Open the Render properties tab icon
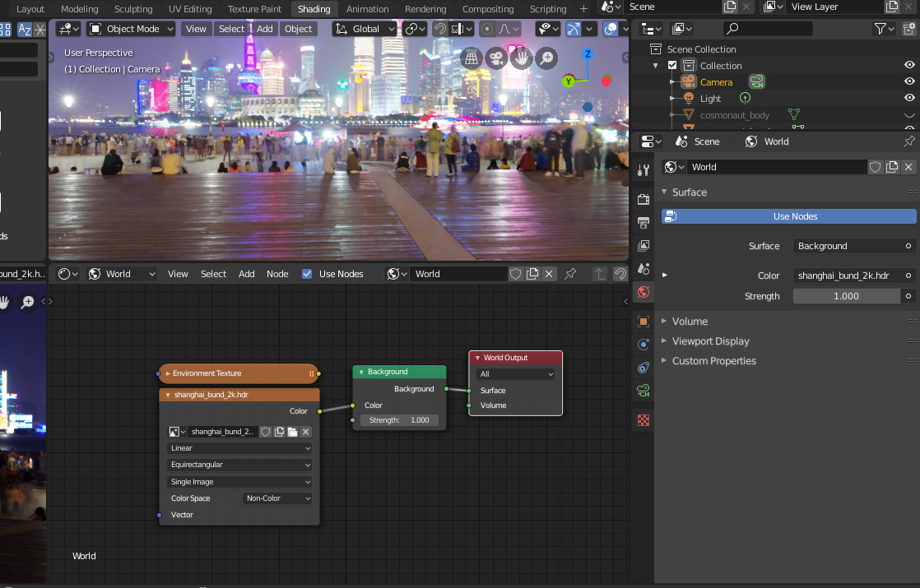 [644, 199]
